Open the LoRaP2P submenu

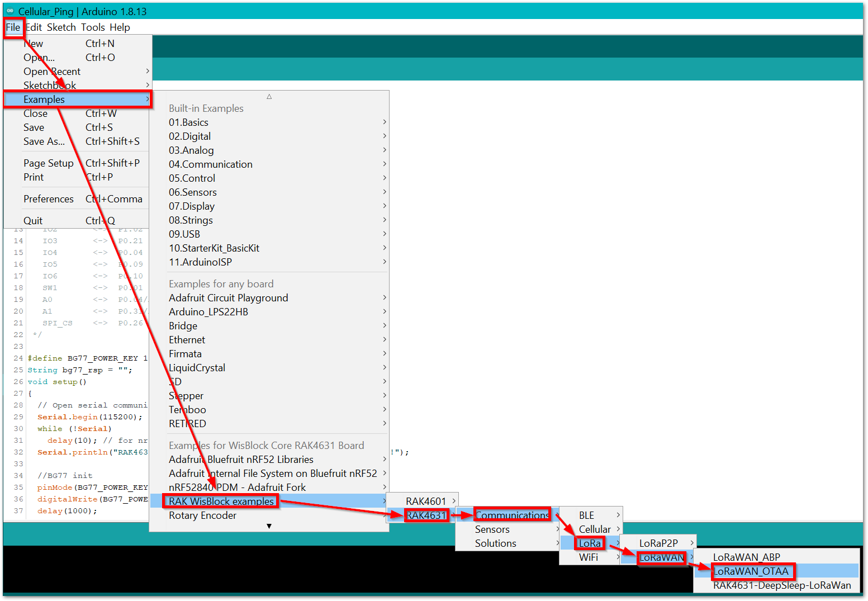(658, 543)
